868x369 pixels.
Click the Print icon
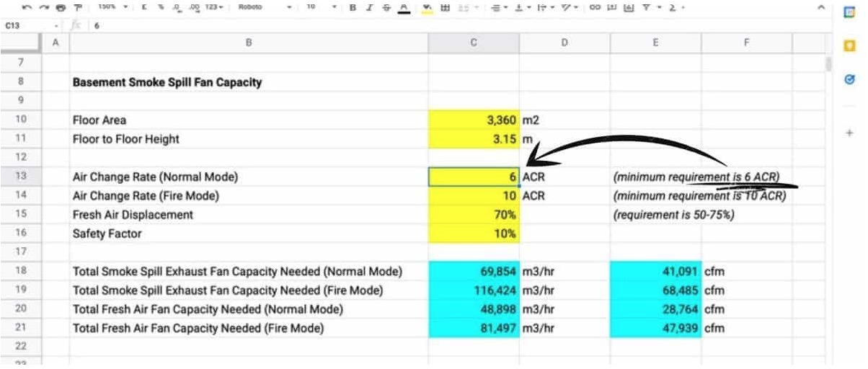(59, 7)
